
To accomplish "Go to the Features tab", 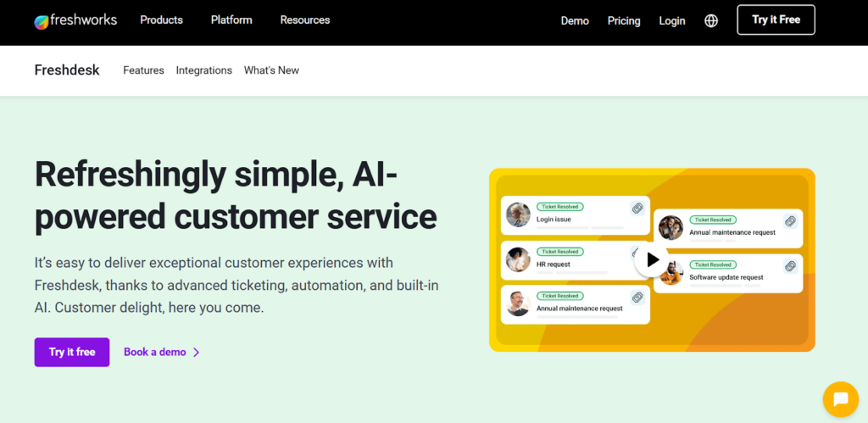I will [x=143, y=70].
